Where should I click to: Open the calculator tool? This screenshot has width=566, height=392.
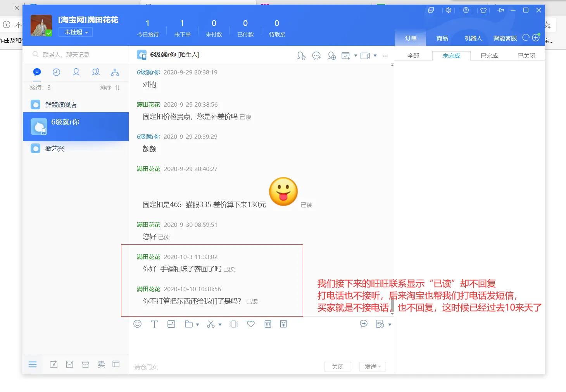coord(267,324)
